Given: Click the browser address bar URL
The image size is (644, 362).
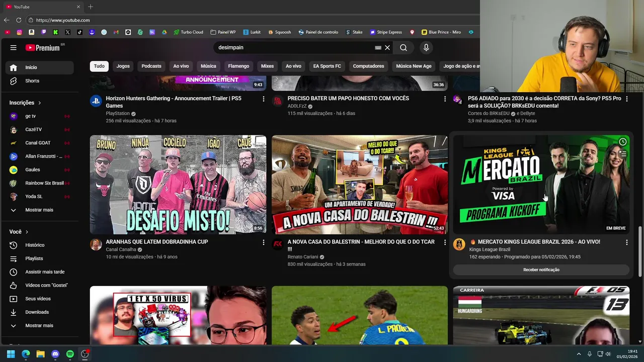Looking at the screenshot, I should [63, 20].
